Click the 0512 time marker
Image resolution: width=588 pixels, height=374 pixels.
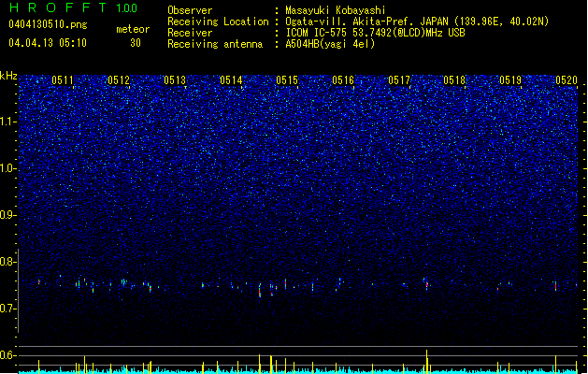(x=119, y=80)
